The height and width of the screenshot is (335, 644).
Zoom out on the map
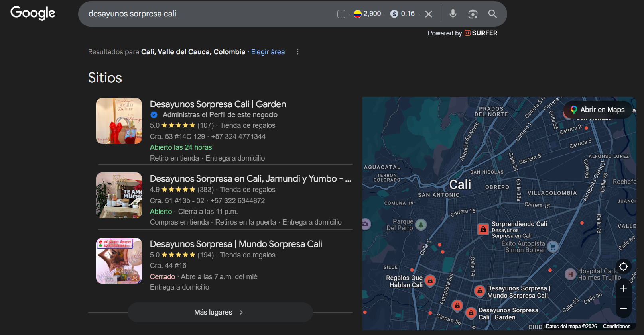(623, 309)
